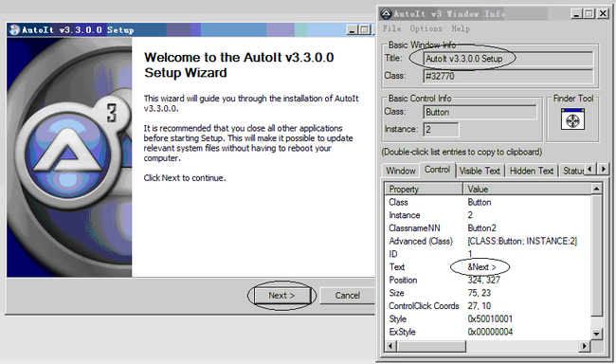
Task: Select the Class row in property list
Action: click(488, 203)
